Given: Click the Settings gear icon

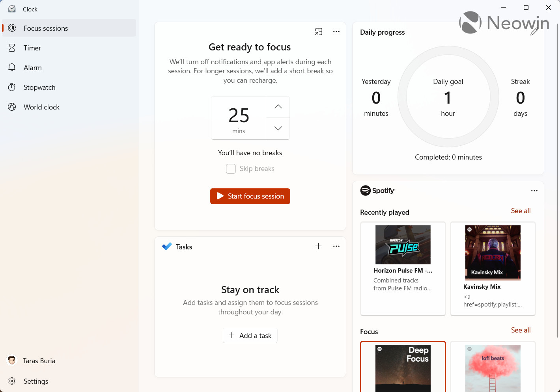Looking at the screenshot, I should tap(12, 381).
